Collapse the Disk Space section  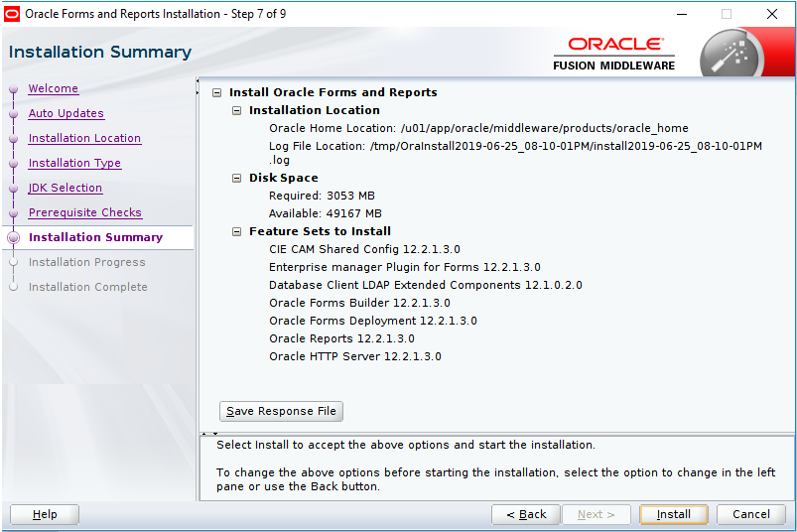(237, 178)
